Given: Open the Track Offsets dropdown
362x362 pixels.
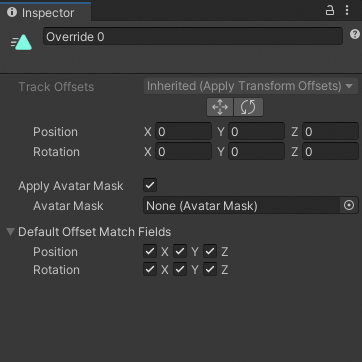Looking at the screenshot, I should click(251, 86).
